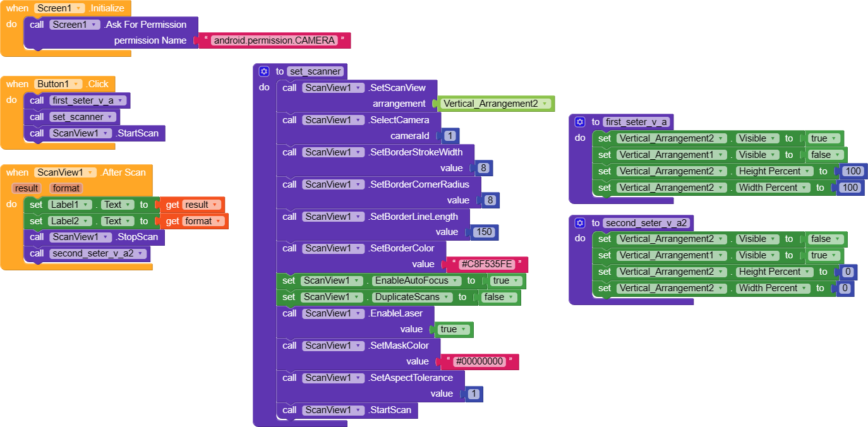Open the get result variable dropdown
Image resolution: width=868 pixels, height=427 pixels.
click(202, 205)
